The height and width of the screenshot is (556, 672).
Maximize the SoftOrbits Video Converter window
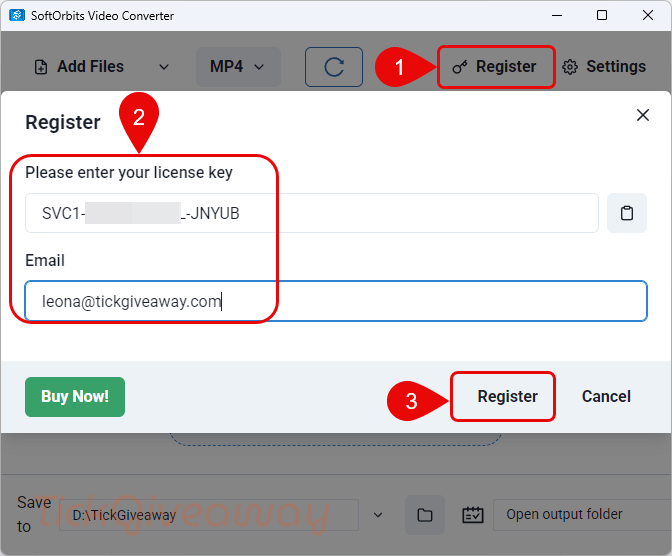point(602,15)
